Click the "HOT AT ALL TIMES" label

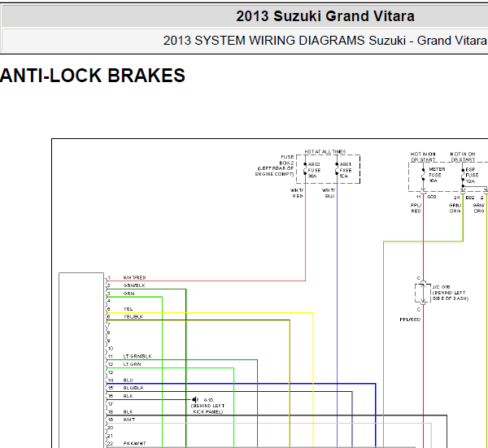pos(325,151)
